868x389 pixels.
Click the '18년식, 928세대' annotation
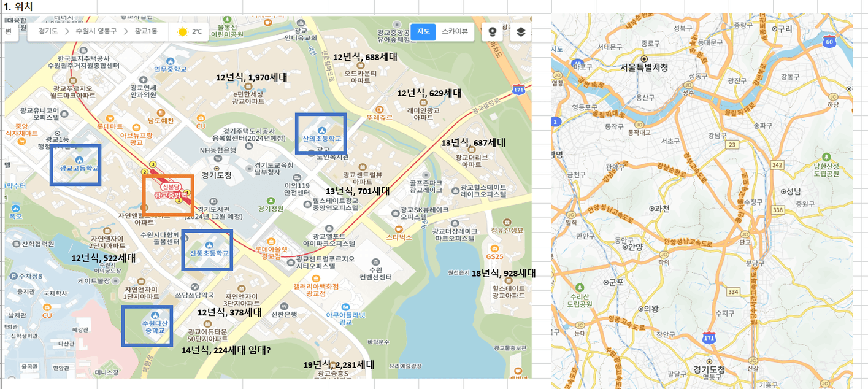point(504,273)
